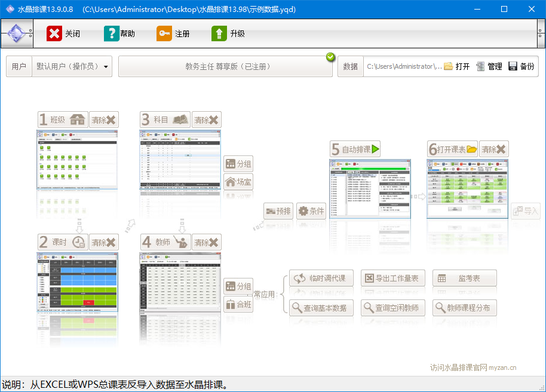Open Help (帮助) from the toolbar
This screenshot has height=392, width=546.
click(112, 34)
